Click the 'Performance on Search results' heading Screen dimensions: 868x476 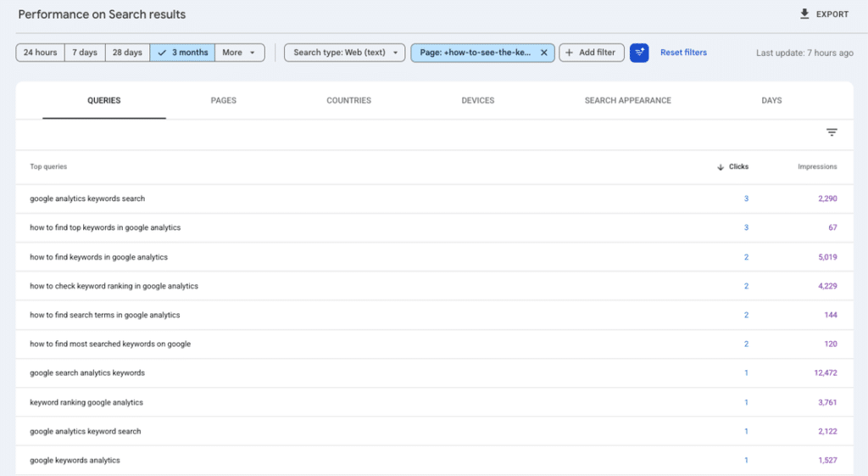click(102, 14)
